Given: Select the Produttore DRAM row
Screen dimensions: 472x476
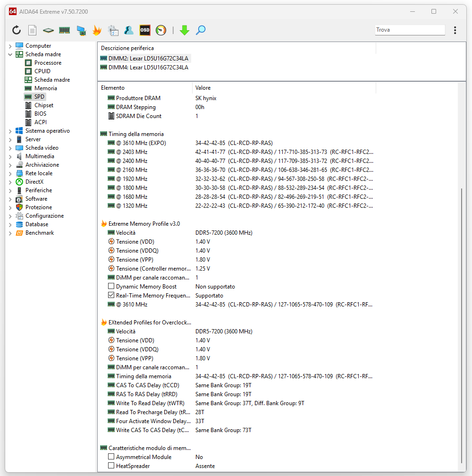Looking at the screenshot, I should pos(237,98).
